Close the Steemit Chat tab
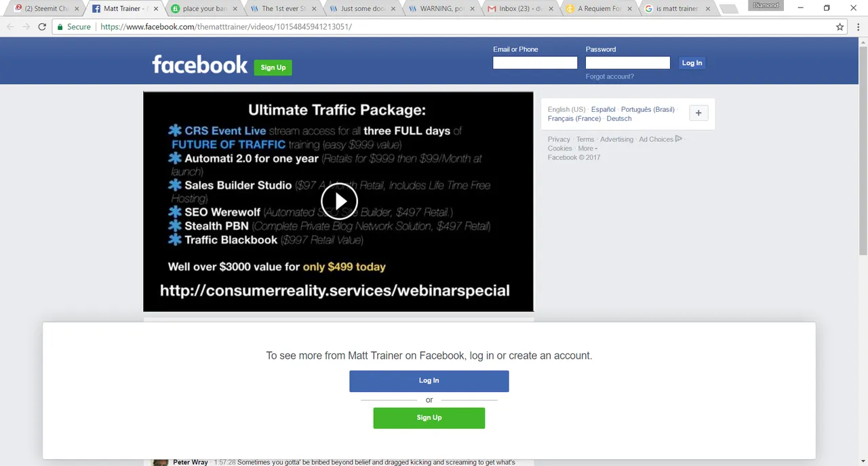This screenshot has width=868, height=466. [x=77, y=9]
